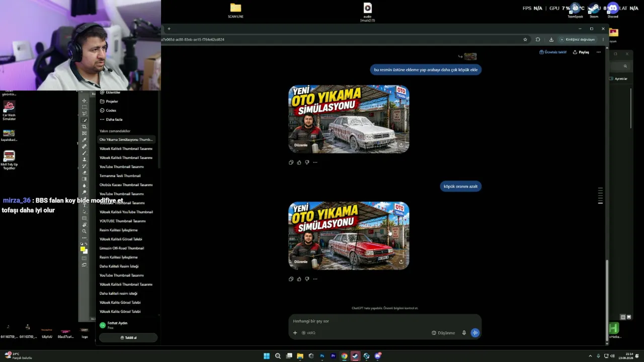Click the message 'köpük oranını azalt'

pyautogui.click(x=460, y=187)
